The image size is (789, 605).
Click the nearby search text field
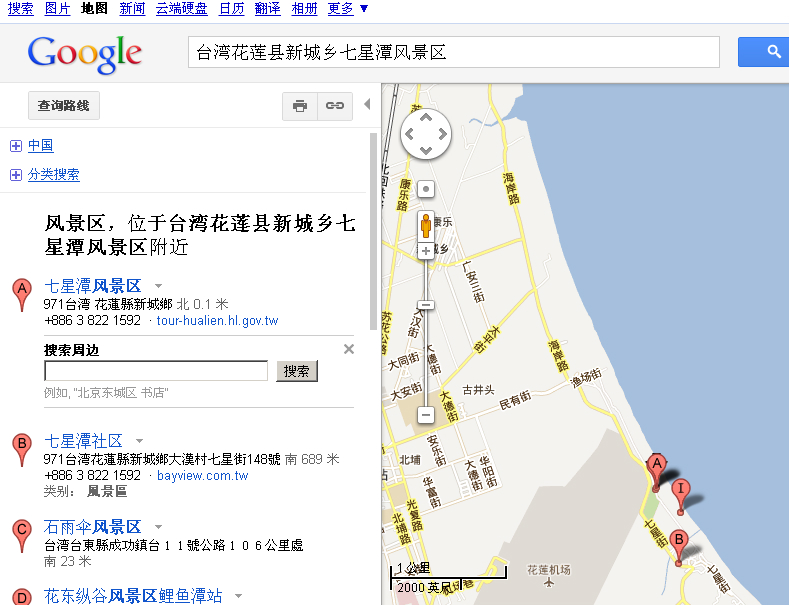[156, 371]
